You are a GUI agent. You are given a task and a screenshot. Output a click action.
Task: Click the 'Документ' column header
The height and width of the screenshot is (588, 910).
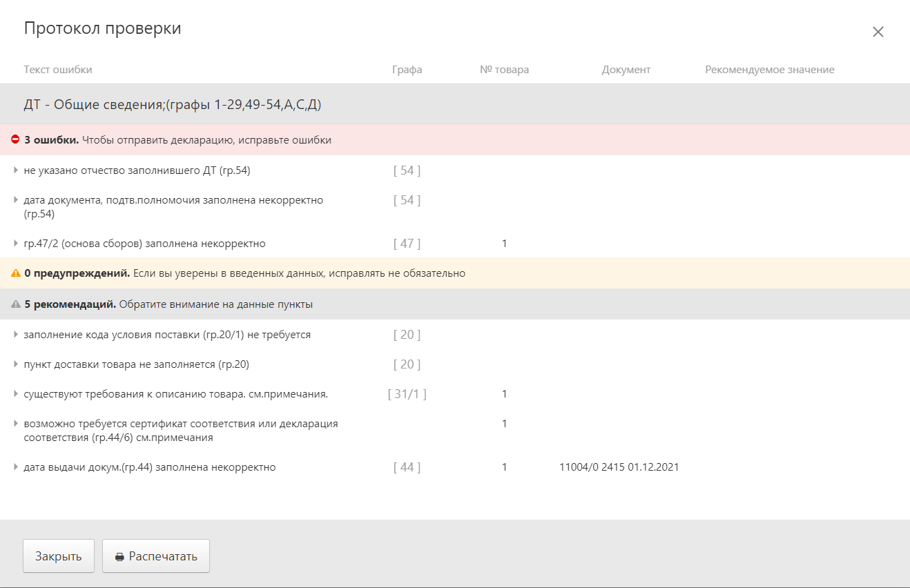pyautogui.click(x=626, y=70)
